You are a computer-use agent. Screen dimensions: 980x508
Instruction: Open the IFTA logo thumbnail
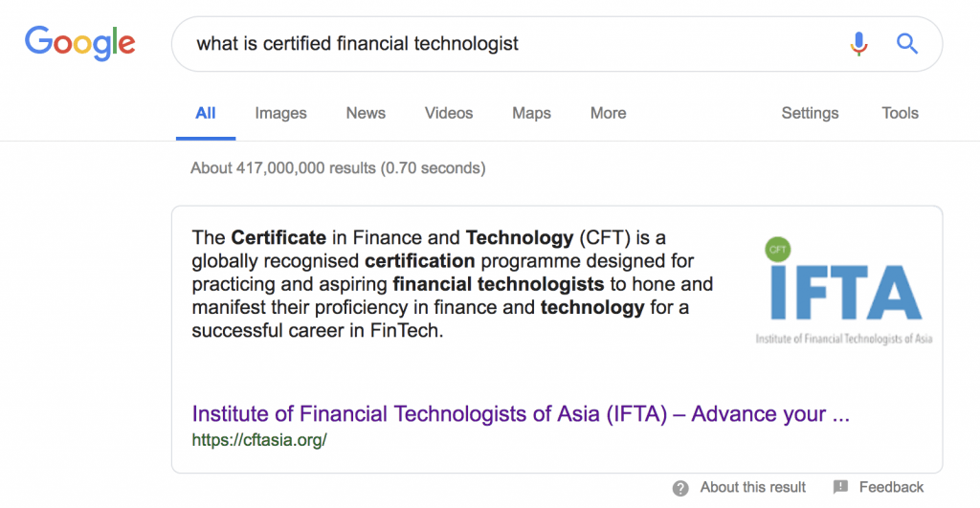click(844, 291)
